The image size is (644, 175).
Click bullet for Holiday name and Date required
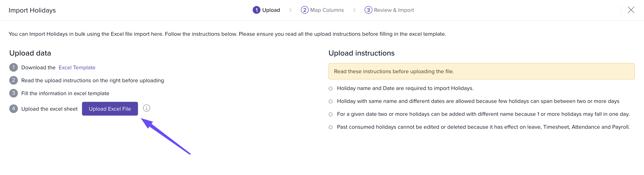(330, 88)
